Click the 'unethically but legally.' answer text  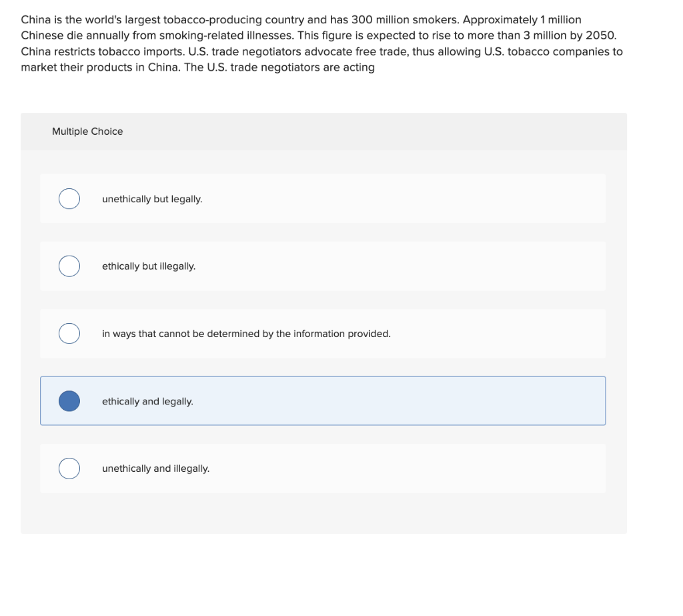click(x=152, y=200)
